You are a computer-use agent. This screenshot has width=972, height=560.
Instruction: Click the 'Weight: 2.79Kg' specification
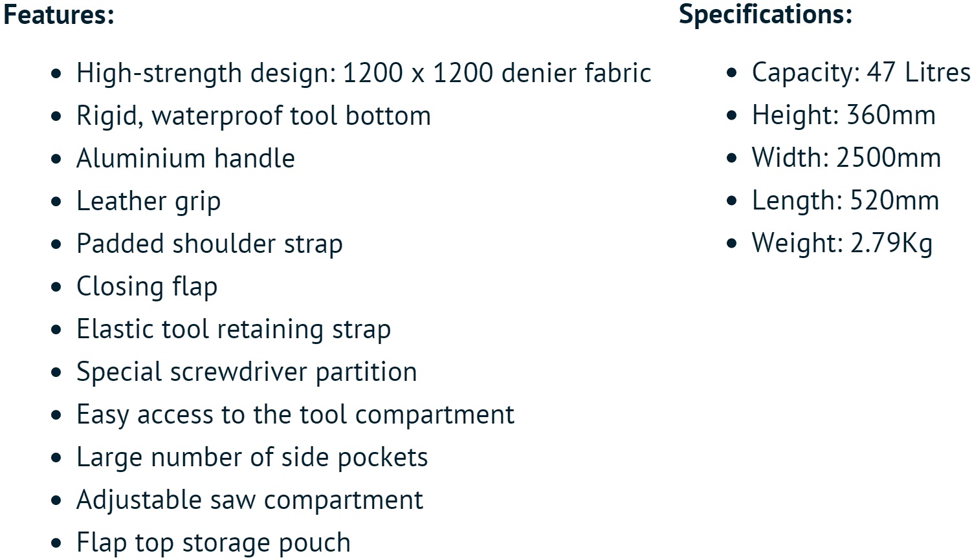(x=841, y=244)
